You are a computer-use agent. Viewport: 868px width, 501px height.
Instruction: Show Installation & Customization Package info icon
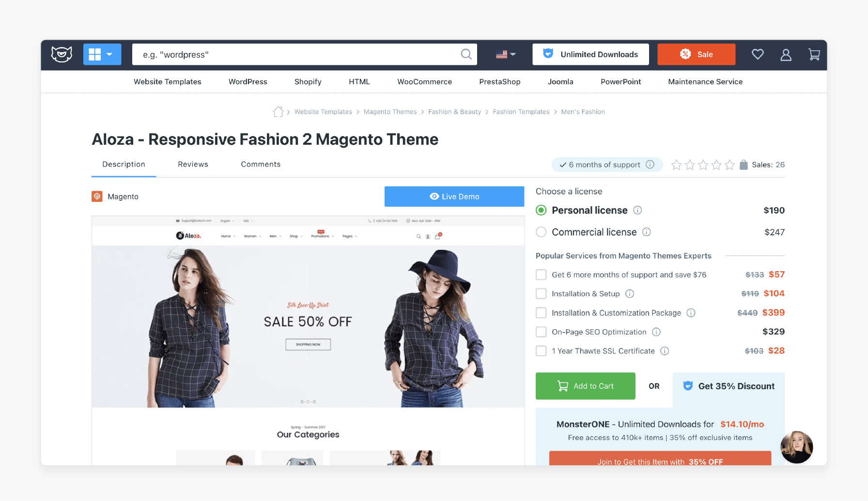[x=691, y=313]
